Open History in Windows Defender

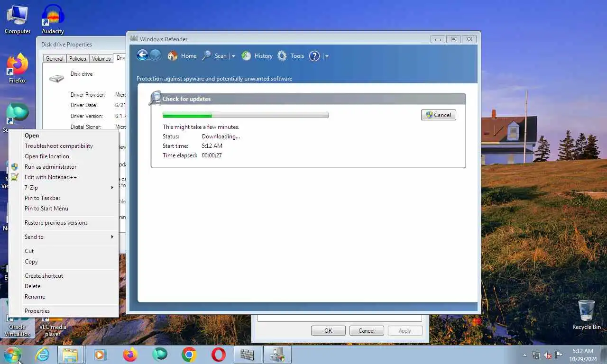point(257,56)
